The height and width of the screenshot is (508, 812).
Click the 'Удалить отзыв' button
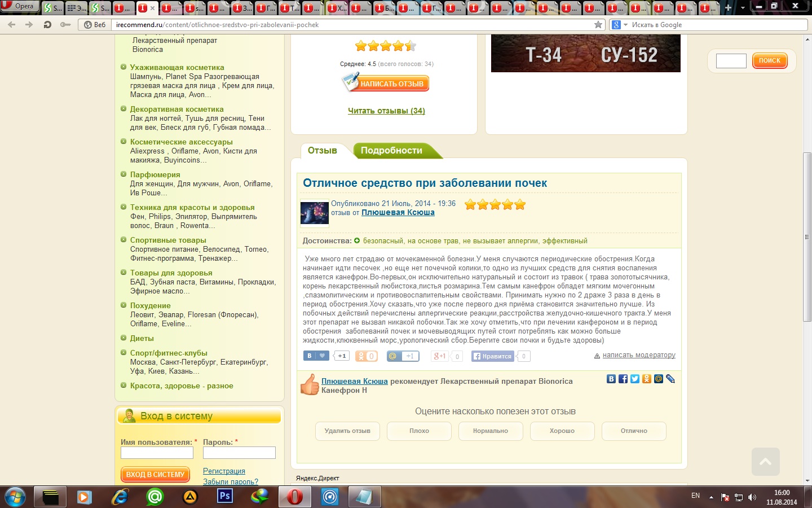(347, 431)
